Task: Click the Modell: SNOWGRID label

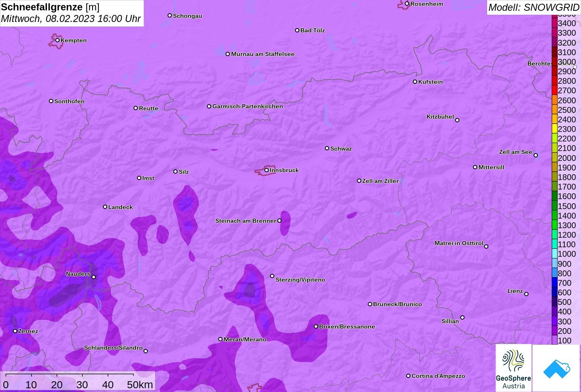Action: [x=534, y=7]
